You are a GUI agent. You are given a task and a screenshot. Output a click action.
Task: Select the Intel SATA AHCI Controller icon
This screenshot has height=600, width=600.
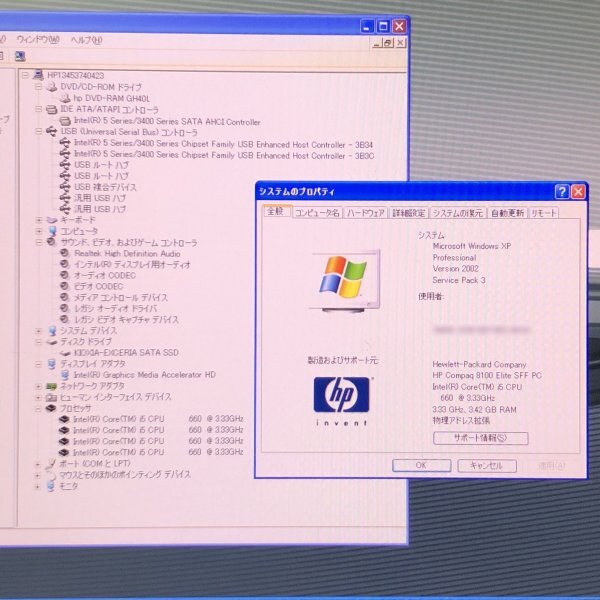coord(65,121)
